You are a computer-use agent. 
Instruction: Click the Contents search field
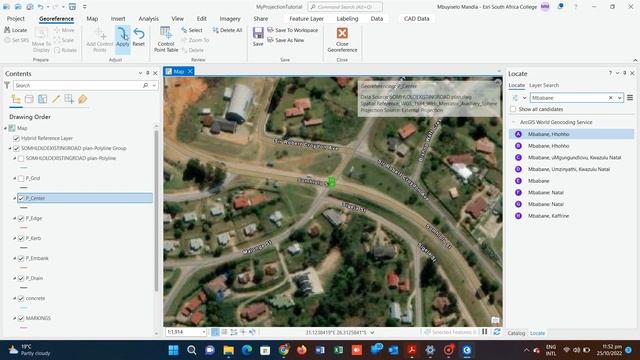pos(78,85)
